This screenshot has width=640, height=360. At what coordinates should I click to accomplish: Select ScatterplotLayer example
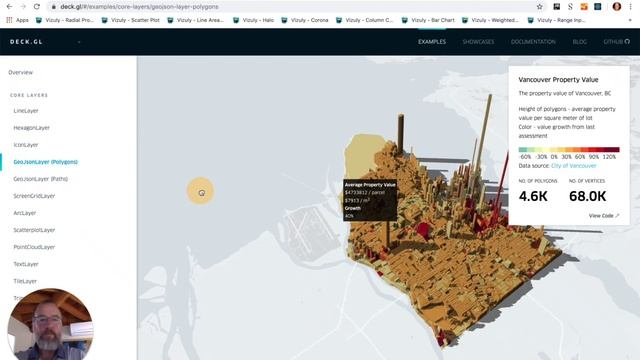pyautogui.click(x=34, y=230)
